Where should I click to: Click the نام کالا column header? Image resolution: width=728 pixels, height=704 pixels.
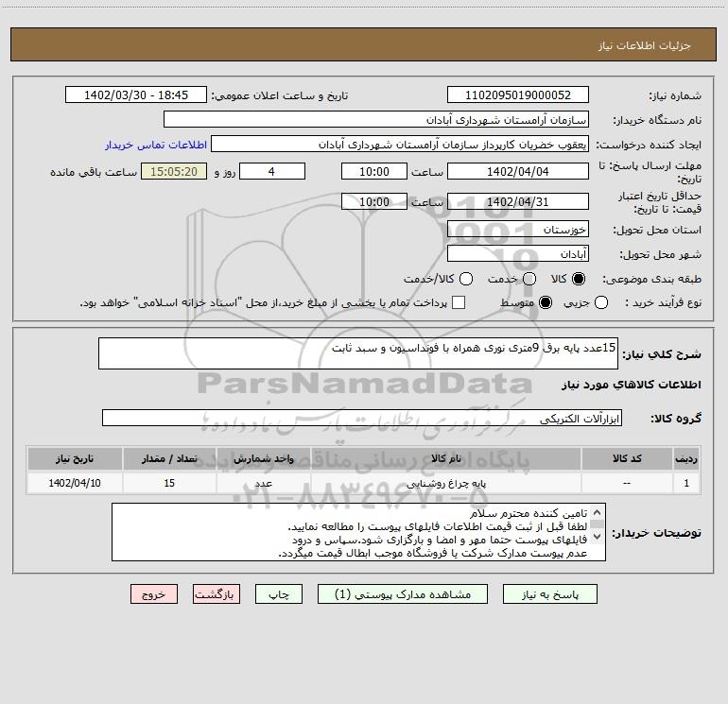coord(446,458)
